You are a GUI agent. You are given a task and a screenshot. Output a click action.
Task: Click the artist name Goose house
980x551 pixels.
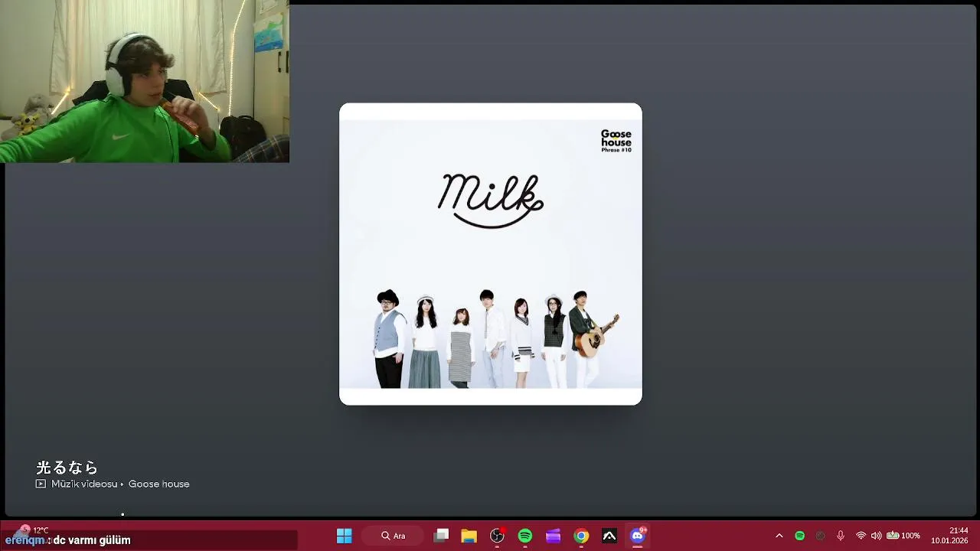[x=158, y=484]
